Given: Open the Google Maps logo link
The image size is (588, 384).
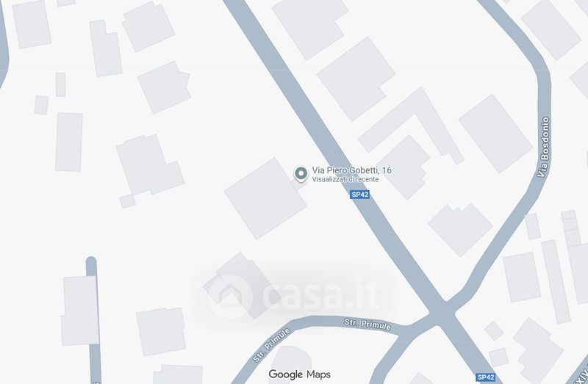Looking at the screenshot, I should coord(299,374).
